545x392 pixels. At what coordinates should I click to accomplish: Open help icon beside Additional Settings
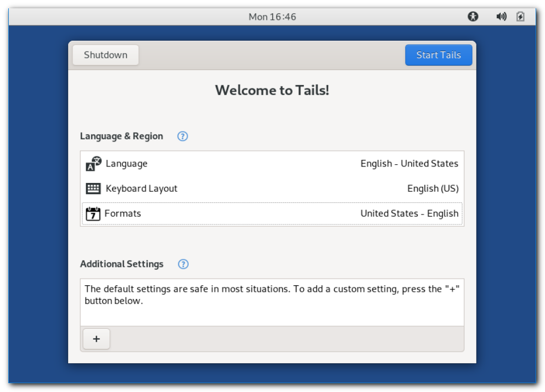pos(183,264)
